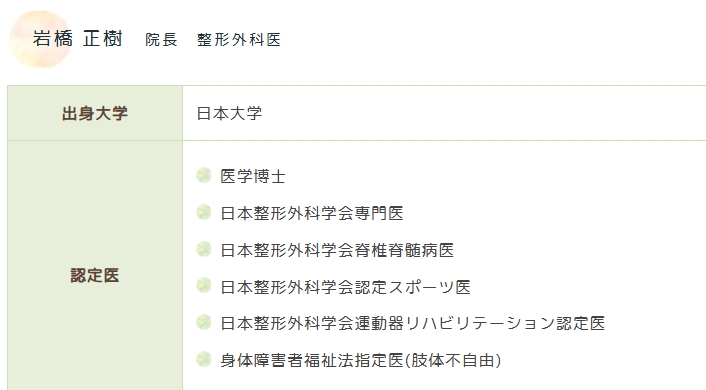Screen dimensions: 706x390
Task: Click 日本整形外科学会認定スポーツ医 entry text
Action: point(345,287)
